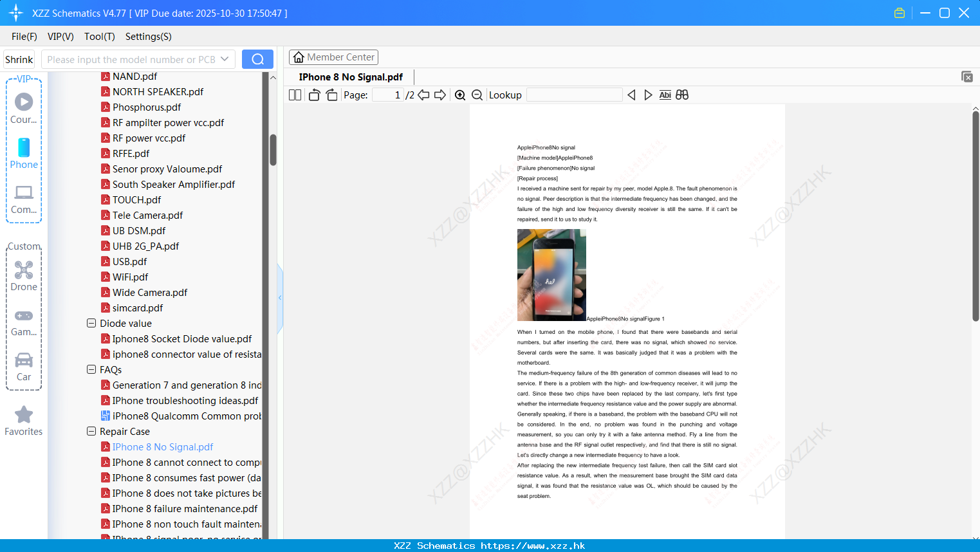Click the tree scroll-up arrow
The width and height of the screenshot is (980, 552).
[273, 78]
